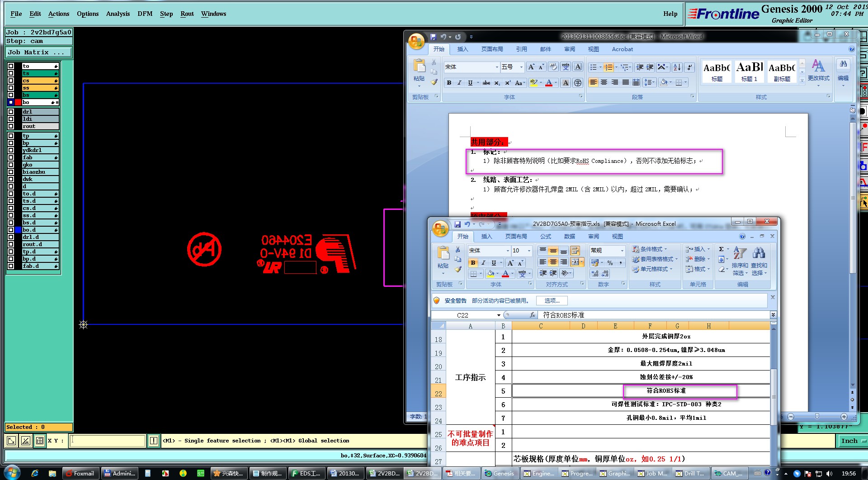868x480 pixels.
Task: Click the first Genesis coordinate mode icon
Action: 11,440
